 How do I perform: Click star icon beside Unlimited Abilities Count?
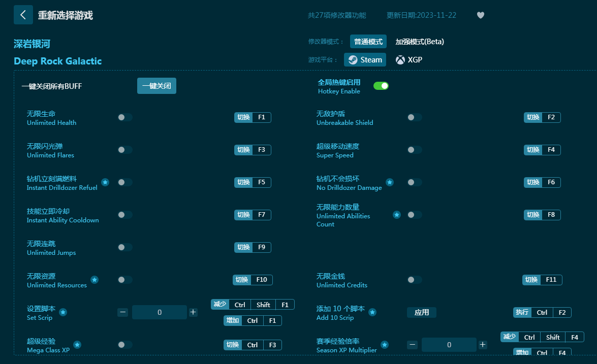coord(397,215)
